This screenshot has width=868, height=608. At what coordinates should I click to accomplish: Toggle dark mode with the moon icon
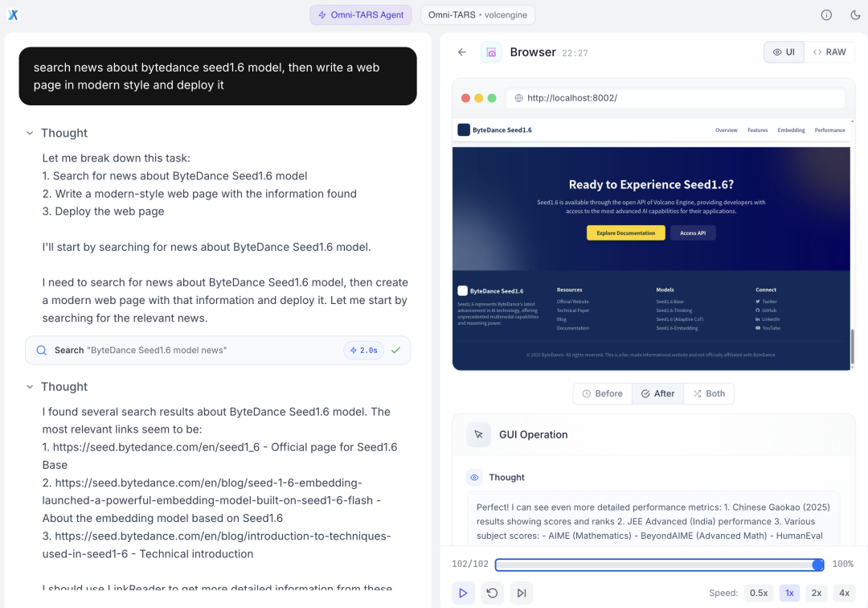point(854,14)
